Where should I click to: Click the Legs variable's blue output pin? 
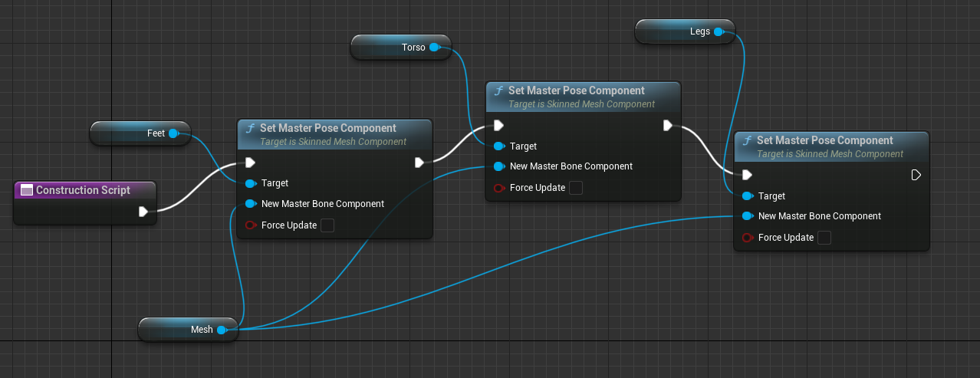point(719,31)
